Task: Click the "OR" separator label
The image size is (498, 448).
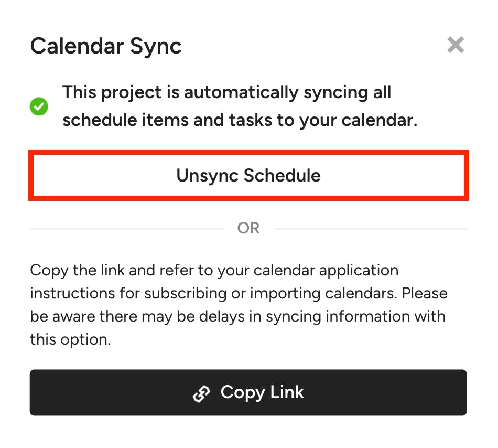Action: coord(248,228)
